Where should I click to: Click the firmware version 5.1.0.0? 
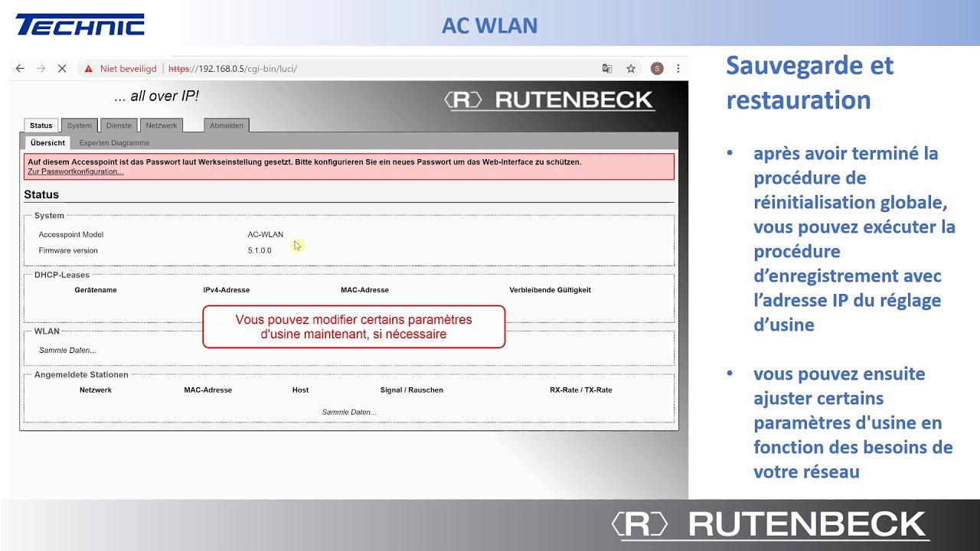coord(260,250)
